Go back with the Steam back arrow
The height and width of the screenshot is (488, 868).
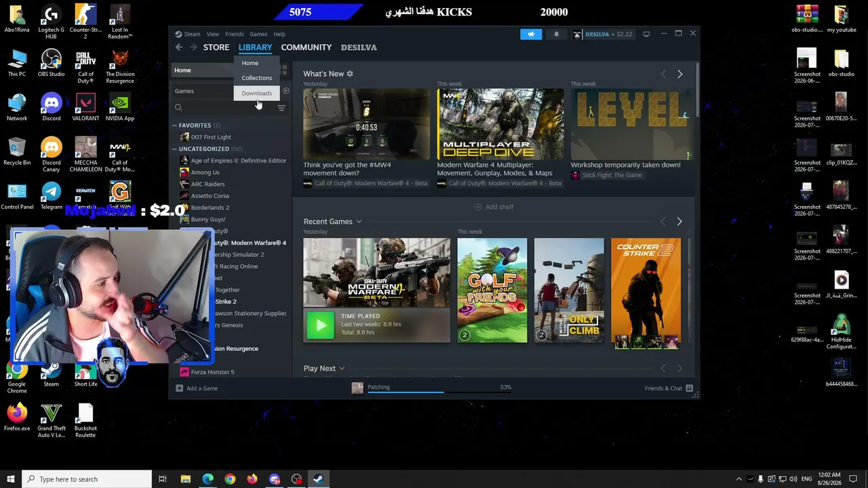pyautogui.click(x=178, y=47)
